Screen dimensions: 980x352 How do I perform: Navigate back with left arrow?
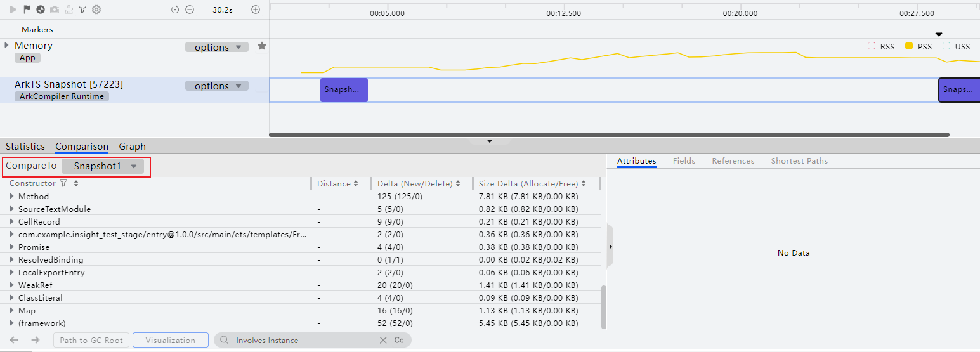point(15,340)
